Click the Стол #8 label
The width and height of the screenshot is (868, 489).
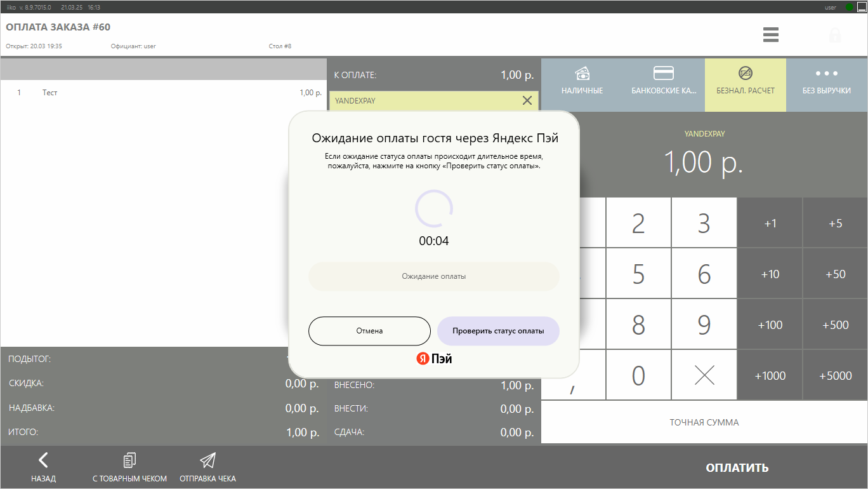point(280,46)
